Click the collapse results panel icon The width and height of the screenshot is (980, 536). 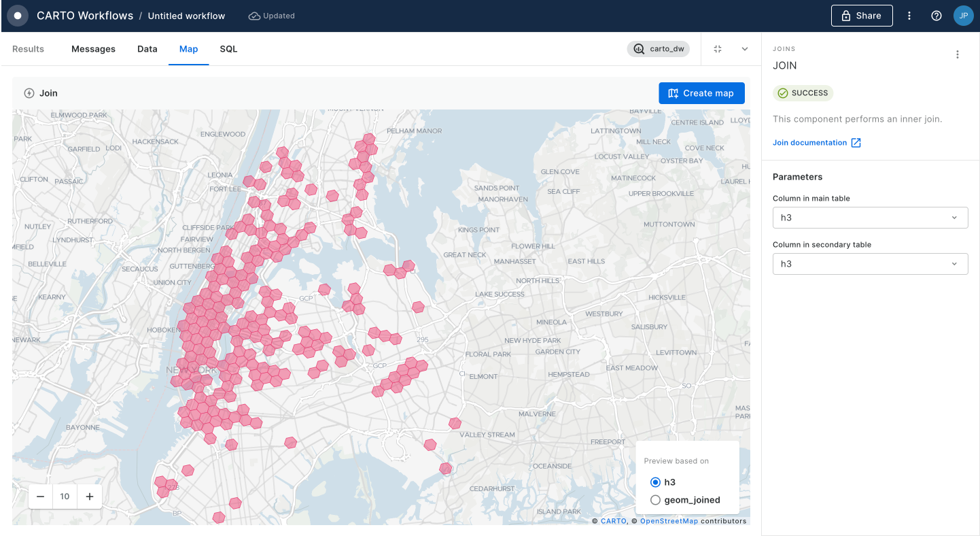click(x=718, y=49)
